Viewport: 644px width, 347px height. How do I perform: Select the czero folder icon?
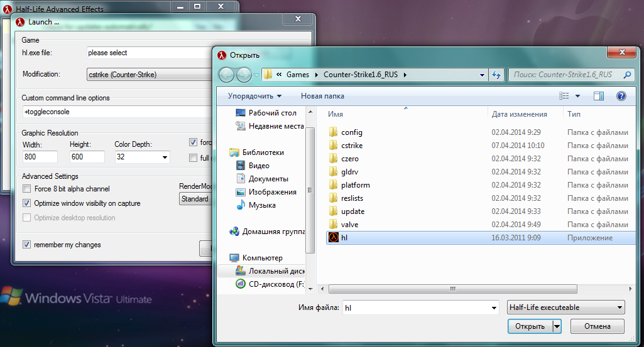tap(333, 158)
